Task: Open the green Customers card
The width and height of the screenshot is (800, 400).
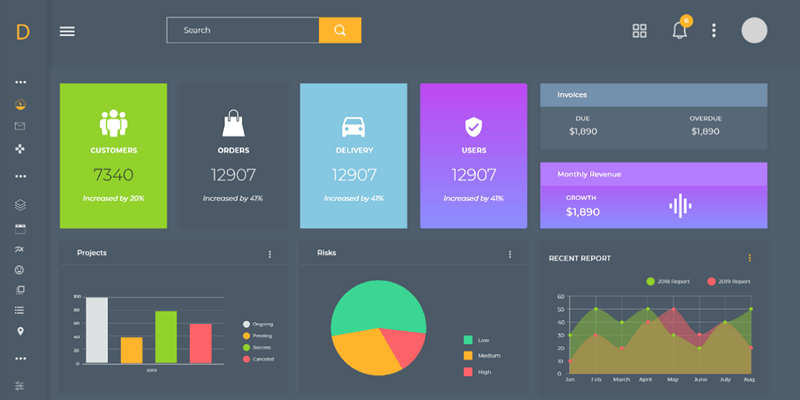Action: click(x=113, y=155)
